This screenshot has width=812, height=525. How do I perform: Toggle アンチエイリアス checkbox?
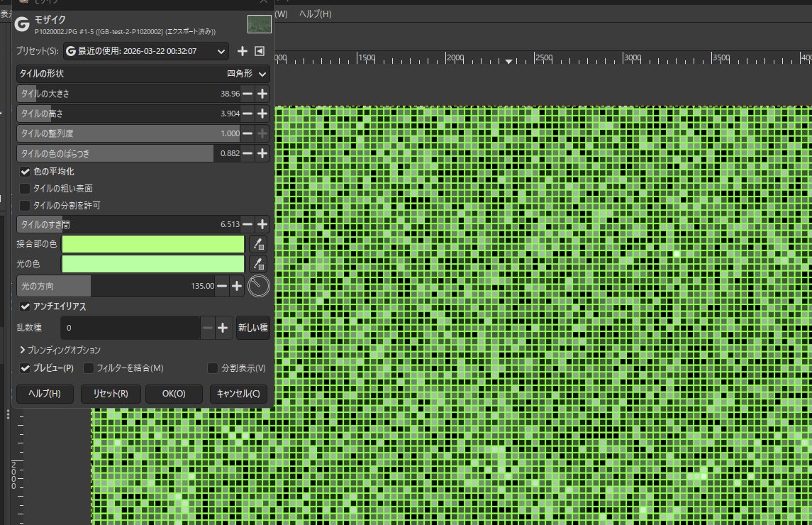click(x=25, y=306)
